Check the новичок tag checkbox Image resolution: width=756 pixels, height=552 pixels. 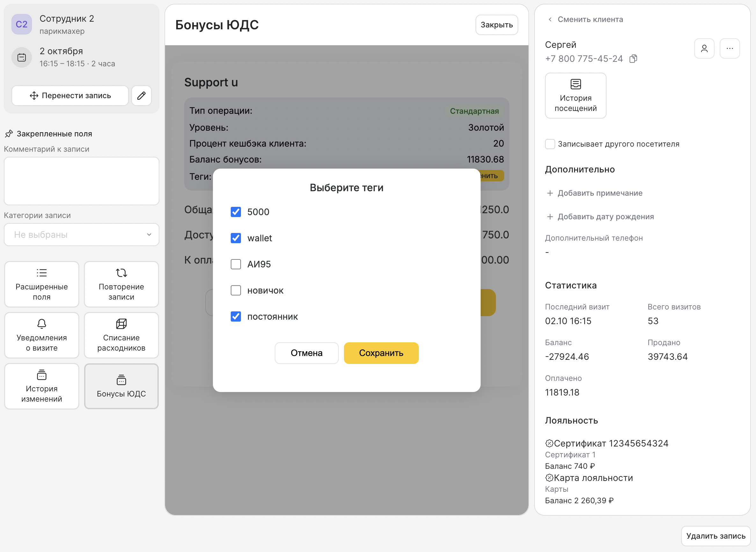(x=236, y=290)
